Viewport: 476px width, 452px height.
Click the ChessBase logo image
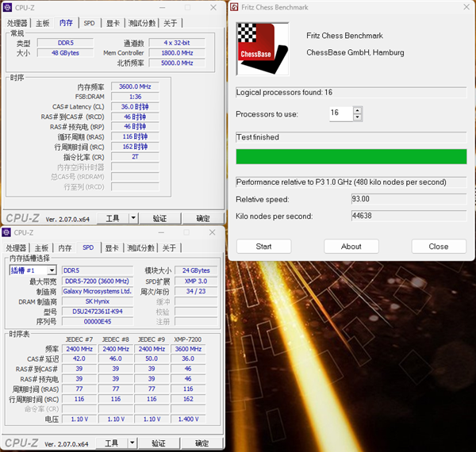[x=256, y=49]
